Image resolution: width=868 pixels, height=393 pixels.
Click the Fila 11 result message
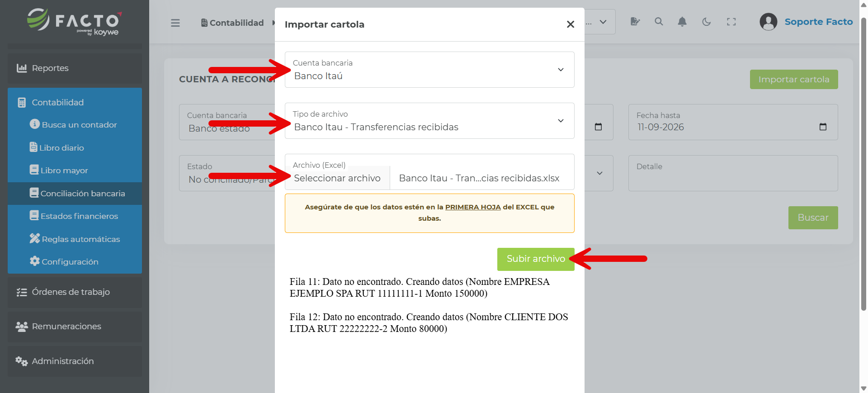coord(420,288)
